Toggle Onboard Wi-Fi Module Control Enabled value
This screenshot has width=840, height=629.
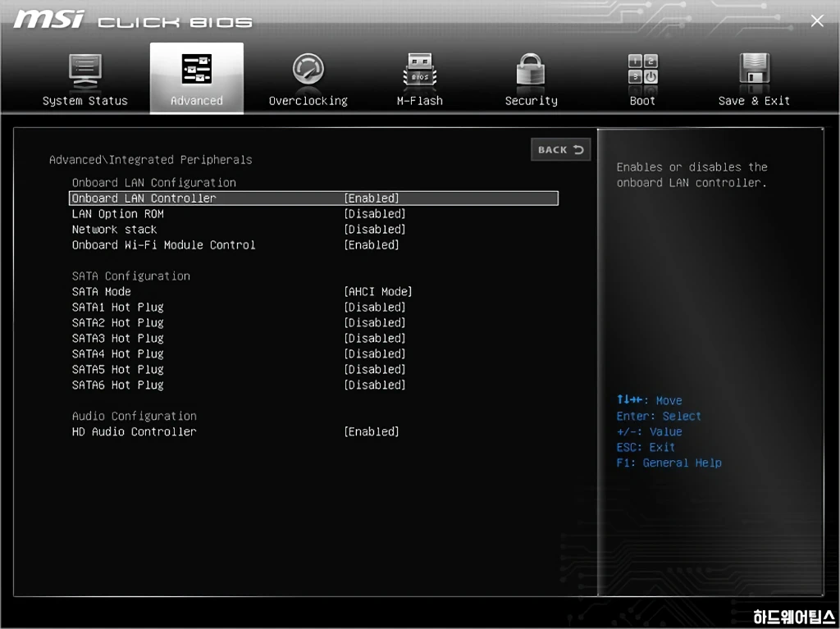coord(372,245)
